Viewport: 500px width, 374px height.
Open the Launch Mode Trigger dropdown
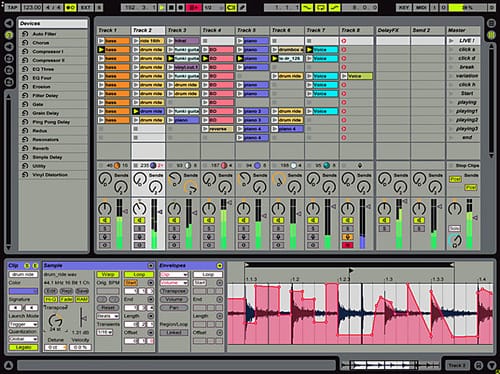click(23, 324)
